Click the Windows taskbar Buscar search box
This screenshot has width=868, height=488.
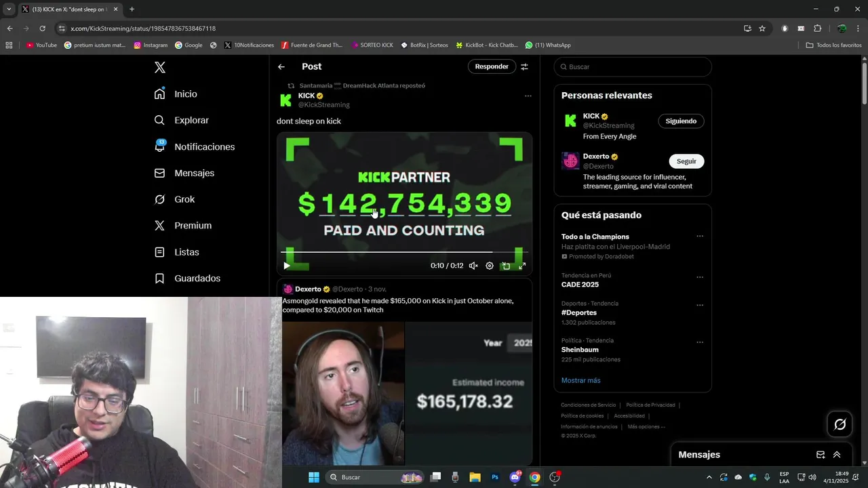pyautogui.click(x=375, y=477)
